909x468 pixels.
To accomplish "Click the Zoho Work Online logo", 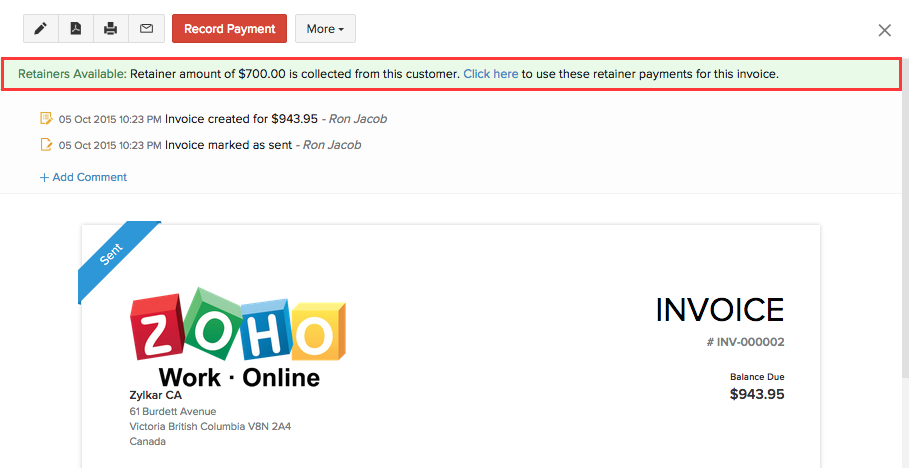I will click(x=238, y=337).
